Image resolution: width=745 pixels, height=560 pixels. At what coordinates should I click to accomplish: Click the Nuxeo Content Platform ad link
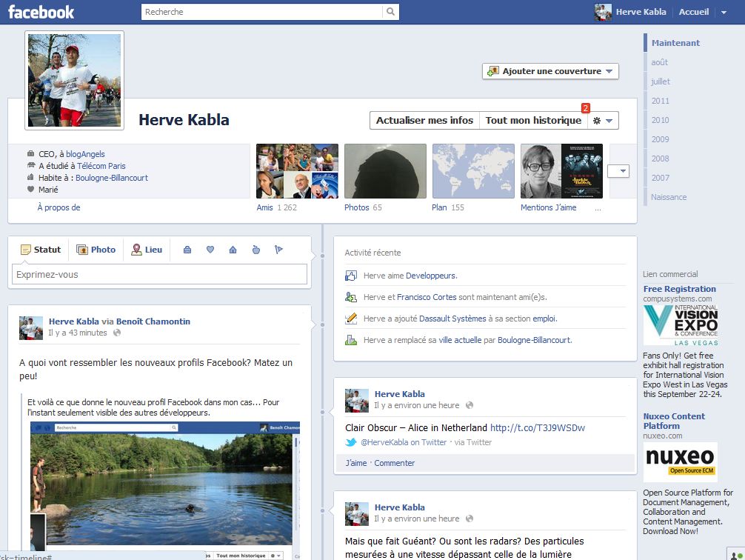(674, 421)
